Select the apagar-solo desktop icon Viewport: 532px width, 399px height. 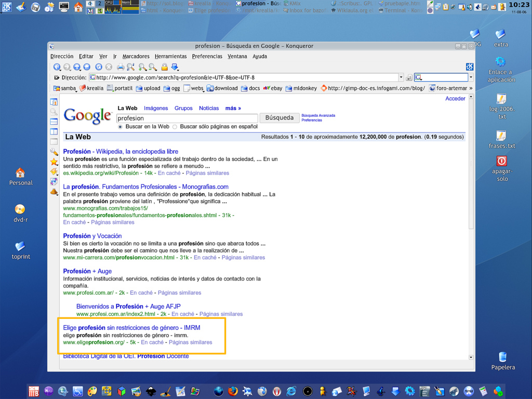point(502,169)
